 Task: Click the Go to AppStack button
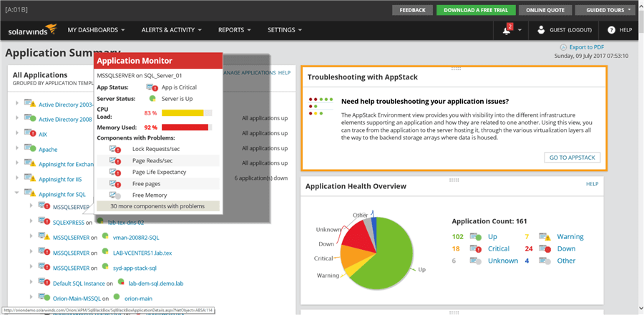(x=572, y=157)
